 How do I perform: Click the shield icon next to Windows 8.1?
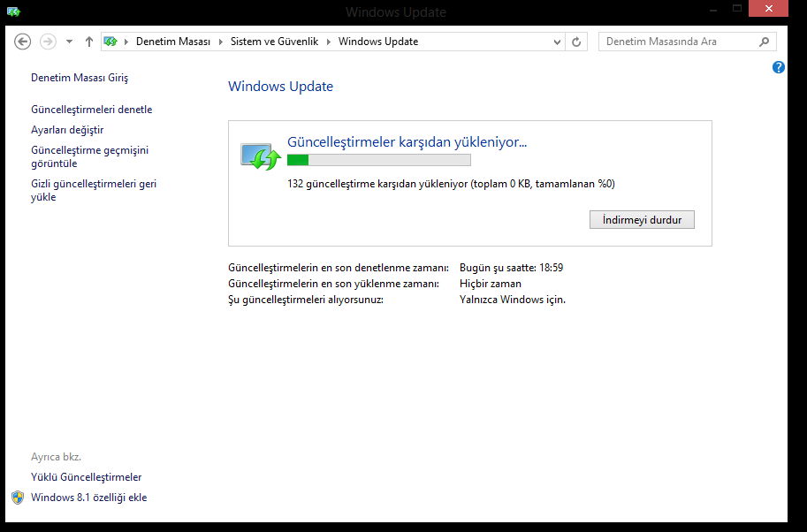(x=18, y=498)
